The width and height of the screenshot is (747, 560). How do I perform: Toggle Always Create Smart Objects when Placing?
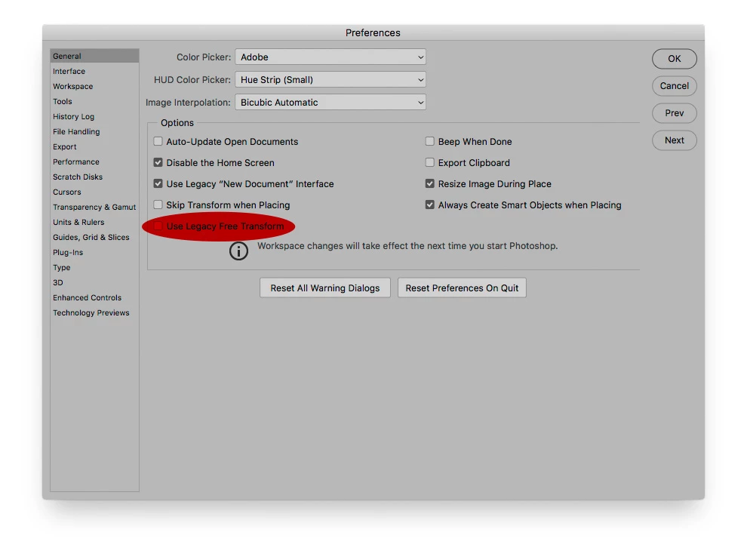tap(430, 205)
